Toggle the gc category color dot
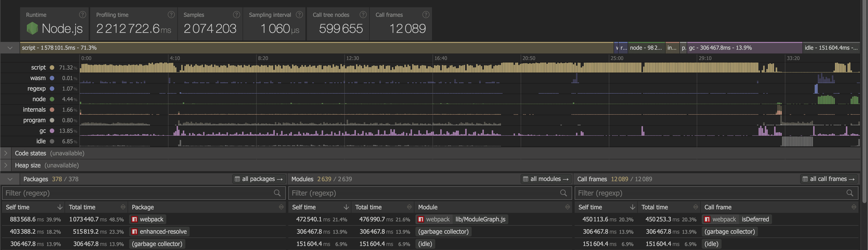The width and height of the screenshot is (868, 250). [52, 131]
